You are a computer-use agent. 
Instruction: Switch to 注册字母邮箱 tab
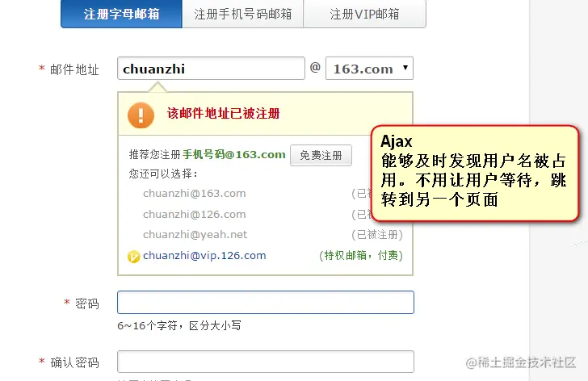click(x=121, y=14)
